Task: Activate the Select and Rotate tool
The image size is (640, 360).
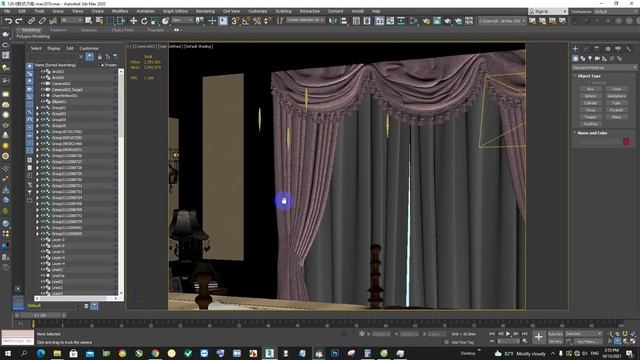Action: [x=144, y=20]
